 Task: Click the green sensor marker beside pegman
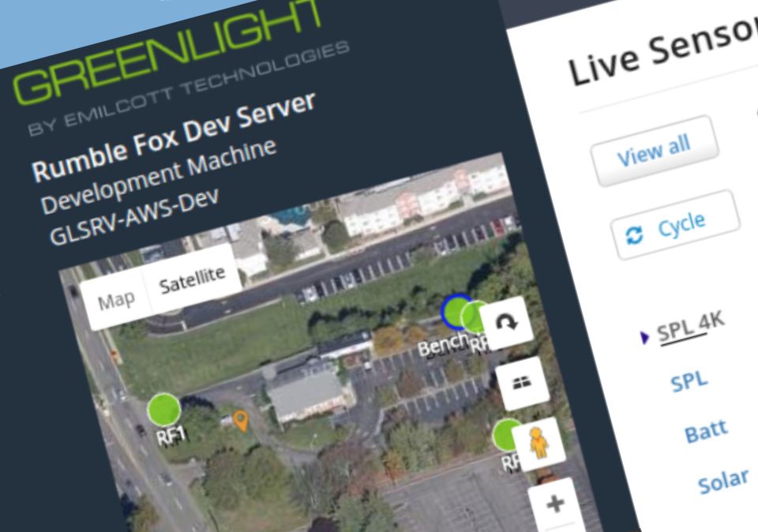pos(506,434)
